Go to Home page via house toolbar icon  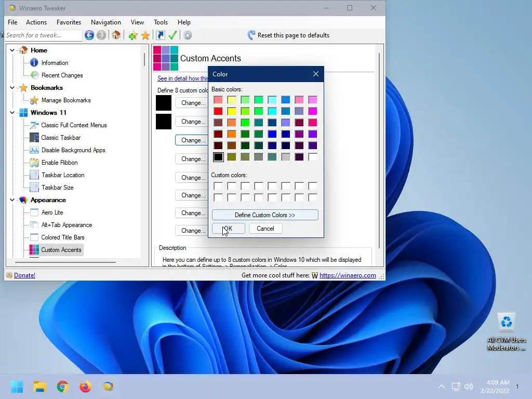point(116,35)
